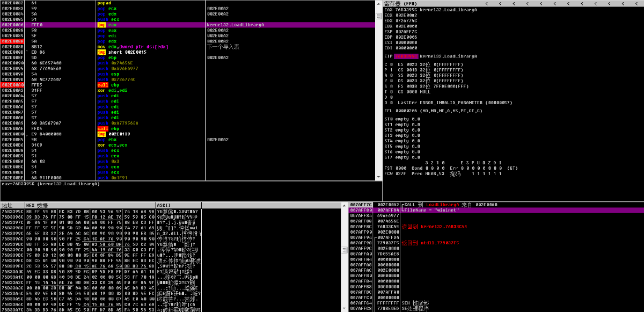This screenshot has width=644, height=312.
Task: Select the EBP register value 002E0006
Action: [406, 37]
